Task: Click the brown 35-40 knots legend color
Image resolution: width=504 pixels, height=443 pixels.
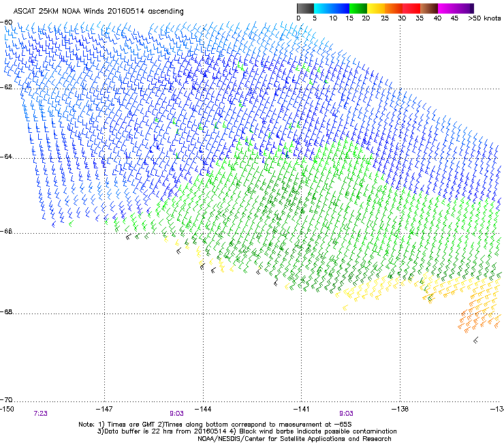Action: (429, 8)
